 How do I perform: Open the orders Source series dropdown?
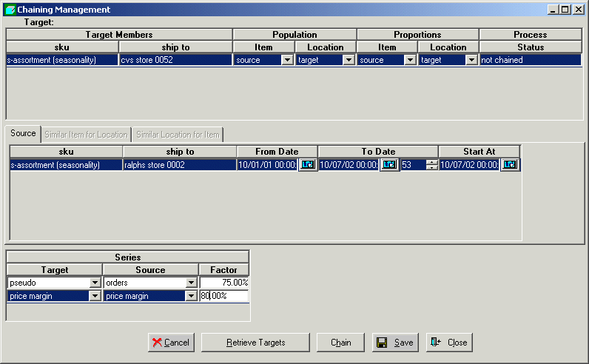191,283
